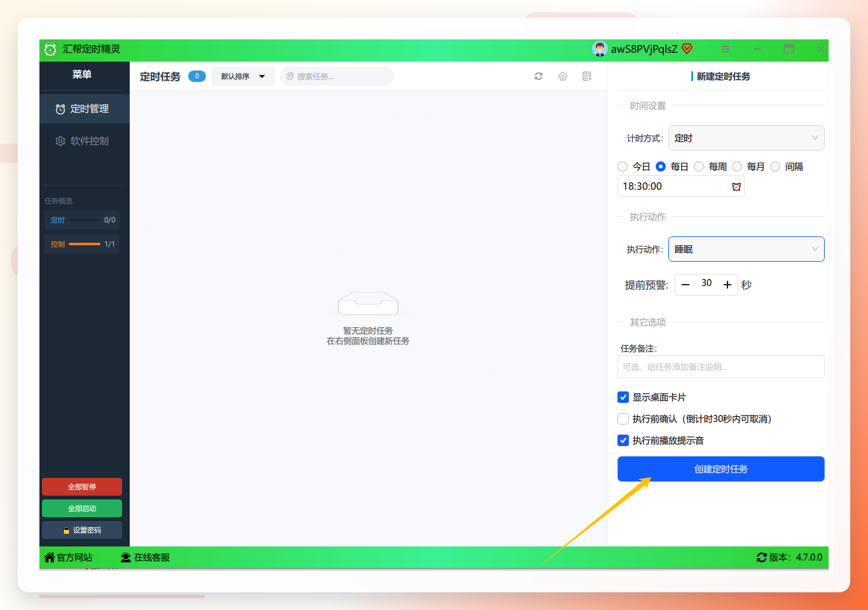Click the username awS8PVjPqlsZ
The width and height of the screenshot is (868, 610).
pyautogui.click(x=644, y=49)
